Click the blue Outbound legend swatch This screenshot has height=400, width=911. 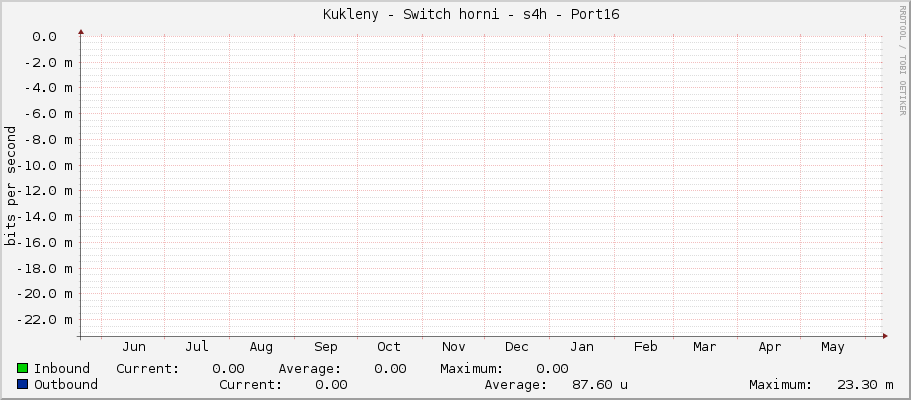[23, 384]
